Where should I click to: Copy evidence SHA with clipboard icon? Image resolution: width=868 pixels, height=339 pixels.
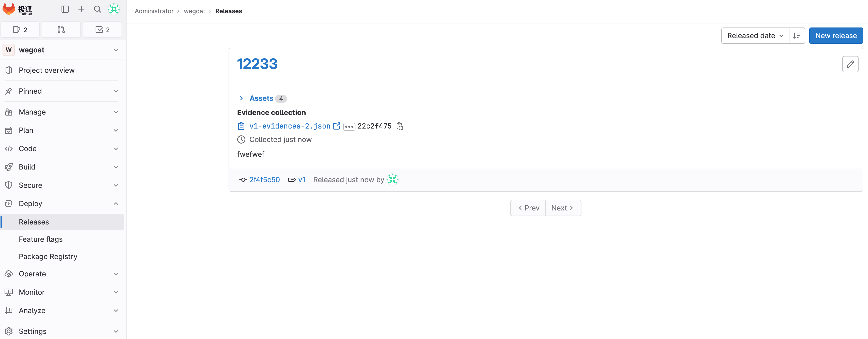click(x=400, y=126)
